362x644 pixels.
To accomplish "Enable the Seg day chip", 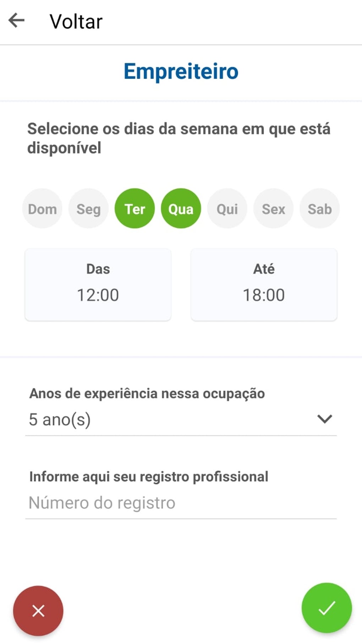I will click(x=88, y=209).
